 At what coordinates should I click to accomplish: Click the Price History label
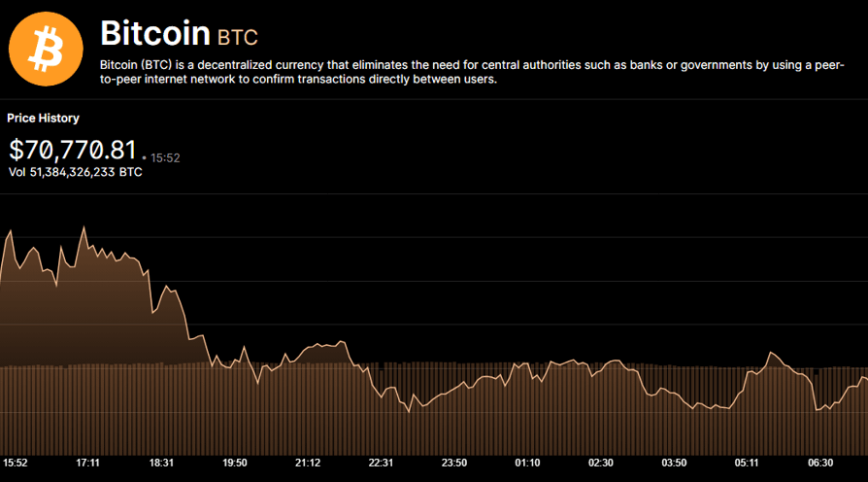pos(43,118)
